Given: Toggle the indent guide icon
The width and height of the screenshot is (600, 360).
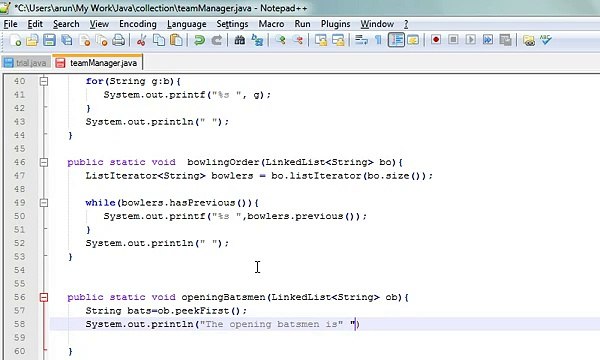Looking at the screenshot, I should 396,40.
